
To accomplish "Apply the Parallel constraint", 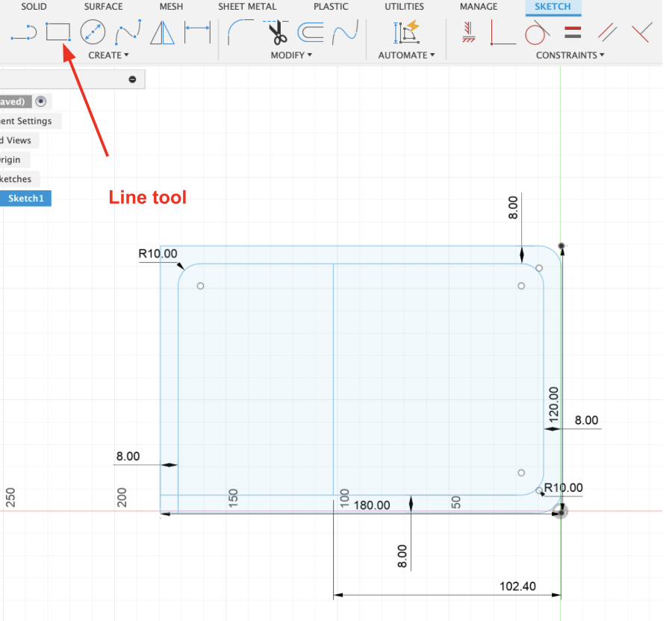I will tap(607, 33).
